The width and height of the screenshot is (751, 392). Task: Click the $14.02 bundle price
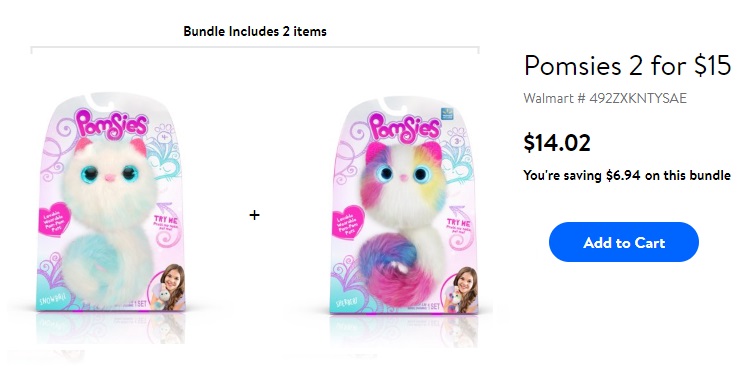557,143
